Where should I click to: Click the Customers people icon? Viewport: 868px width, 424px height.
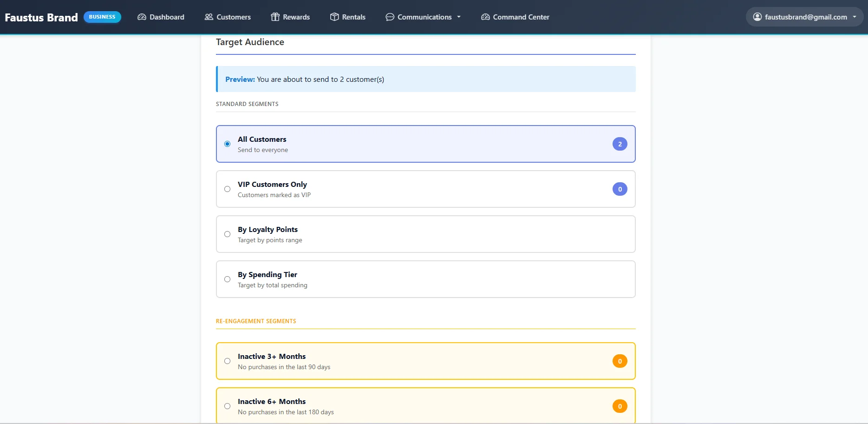[x=209, y=17]
